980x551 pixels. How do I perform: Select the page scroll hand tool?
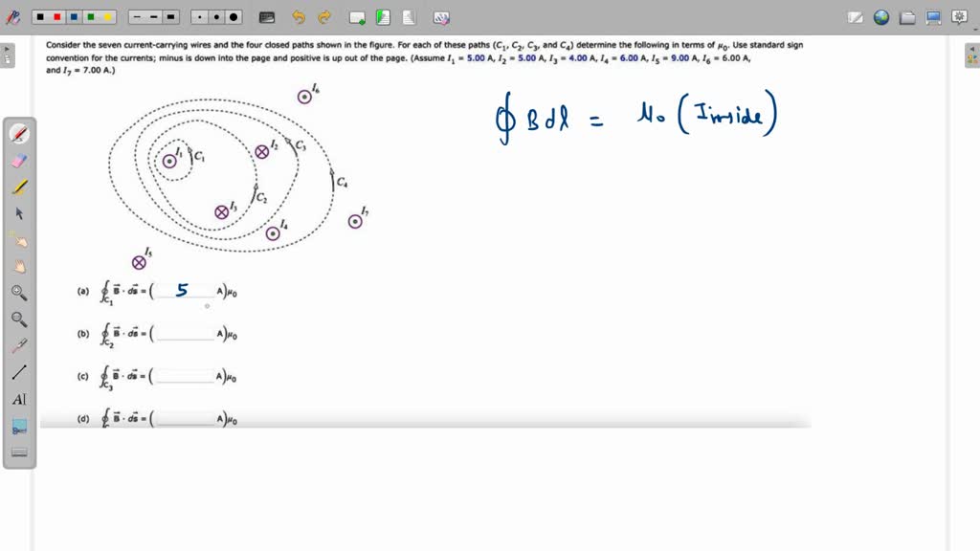19,267
